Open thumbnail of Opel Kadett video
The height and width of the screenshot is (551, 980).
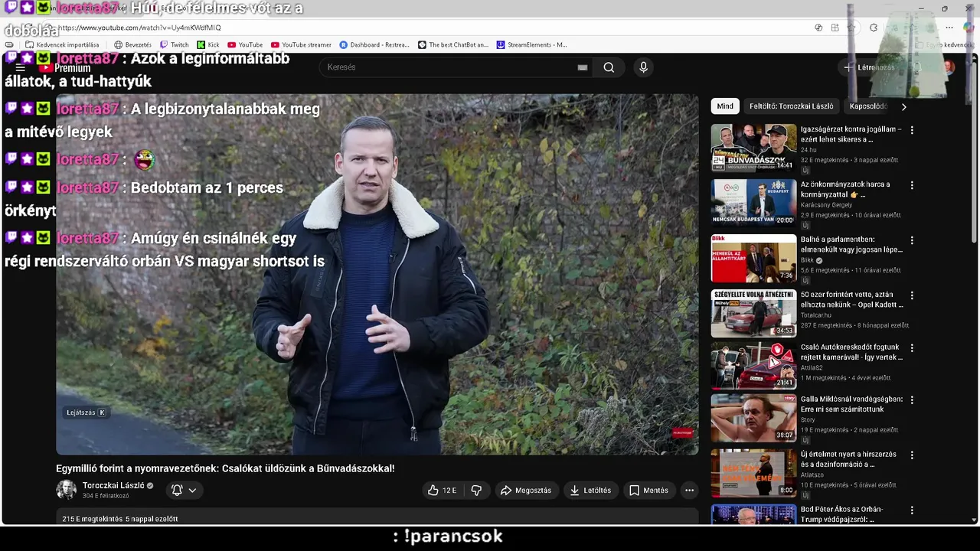click(753, 313)
